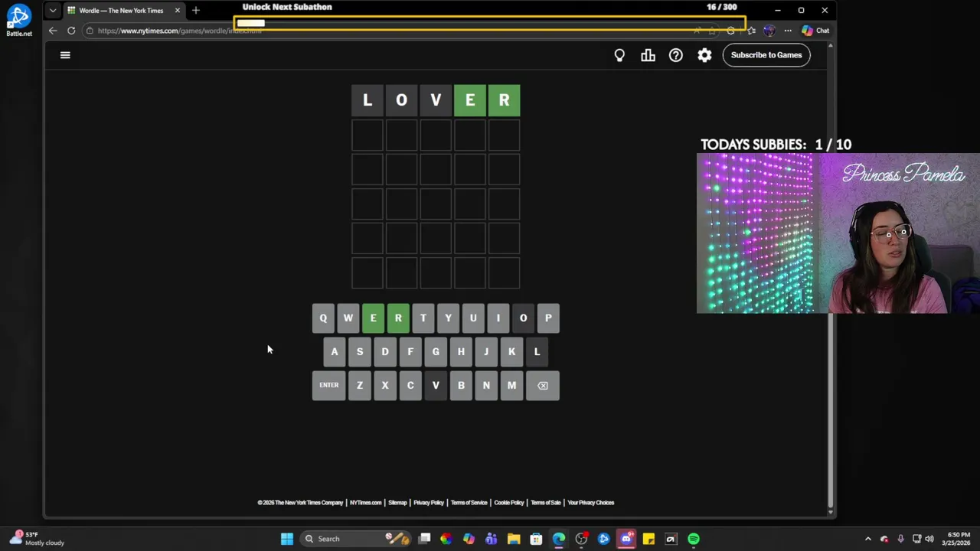Expand system tray hidden icons chevron
The width and height of the screenshot is (980, 551).
(867, 539)
